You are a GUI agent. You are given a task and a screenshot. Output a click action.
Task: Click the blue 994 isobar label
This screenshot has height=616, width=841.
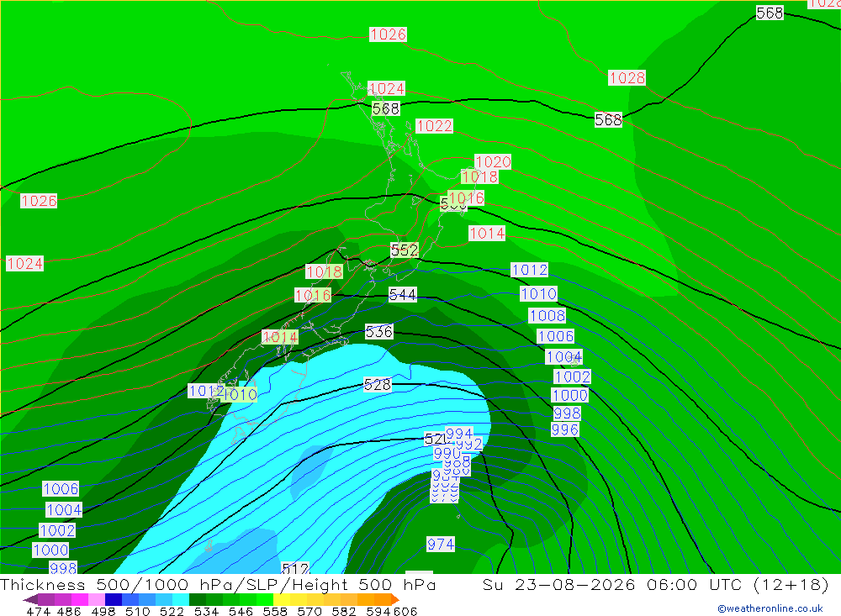click(459, 433)
